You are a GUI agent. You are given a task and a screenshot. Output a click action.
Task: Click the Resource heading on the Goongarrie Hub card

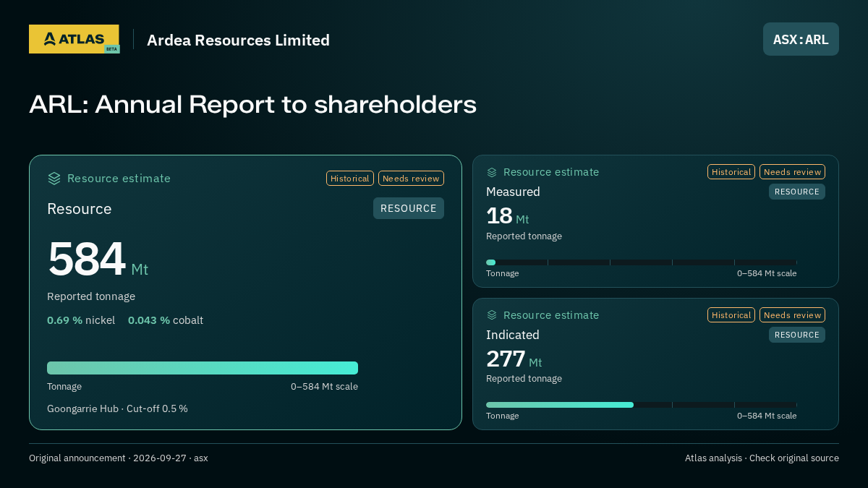(x=80, y=209)
